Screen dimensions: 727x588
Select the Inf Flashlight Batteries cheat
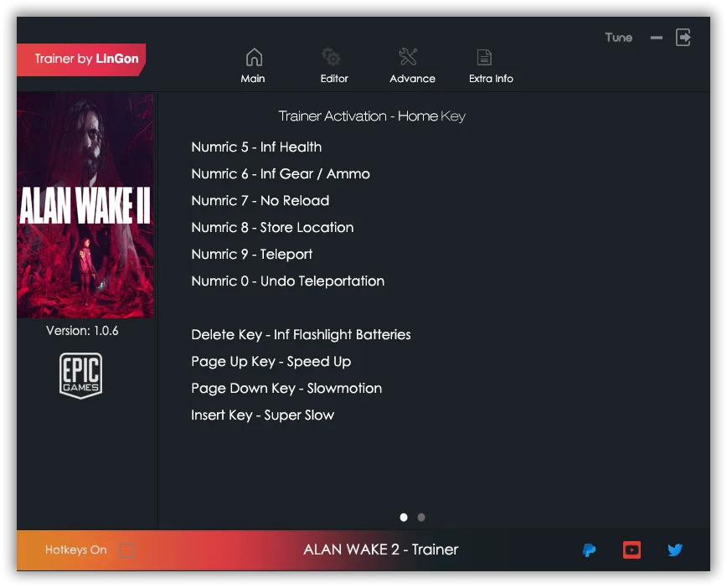(301, 334)
